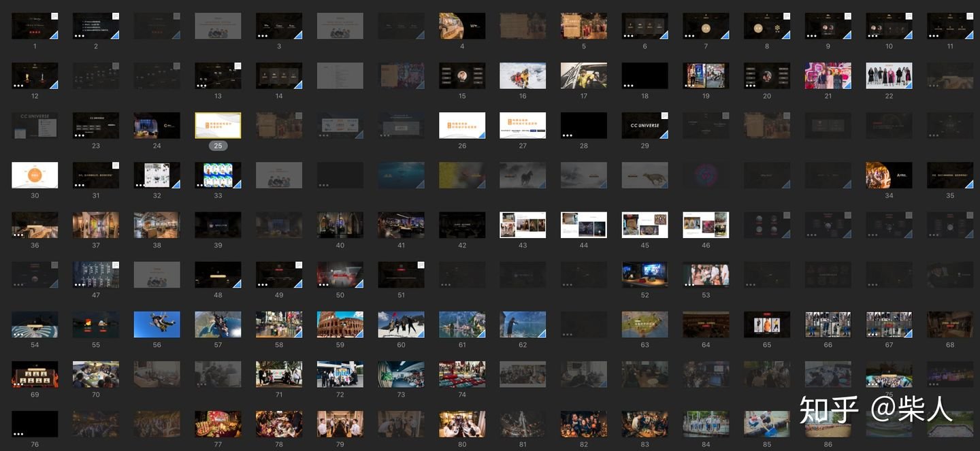Click the comment icon on slide 13
Screen dimensions: 980x451
coord(238,67)
